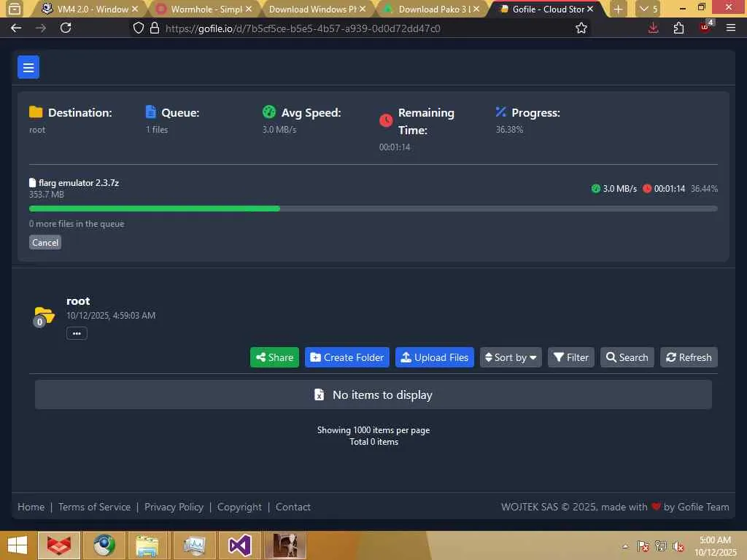The image size is (747, 560).
Task: Open the blue hamburger sidebar menu
Action: pyautogui.click(x=28, y=67)
